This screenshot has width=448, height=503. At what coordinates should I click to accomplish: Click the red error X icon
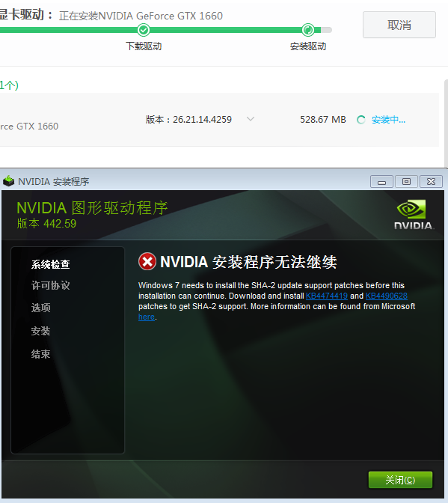147,261
